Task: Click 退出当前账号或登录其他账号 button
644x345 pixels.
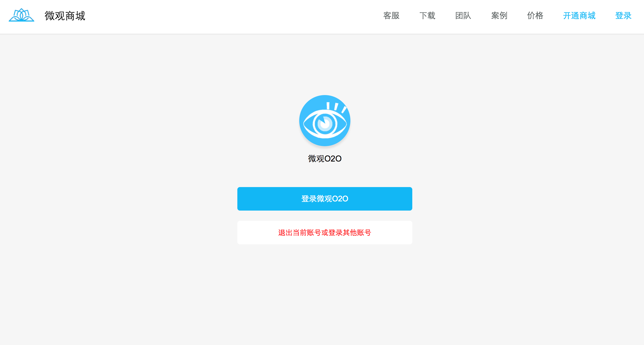Action: 325,233
